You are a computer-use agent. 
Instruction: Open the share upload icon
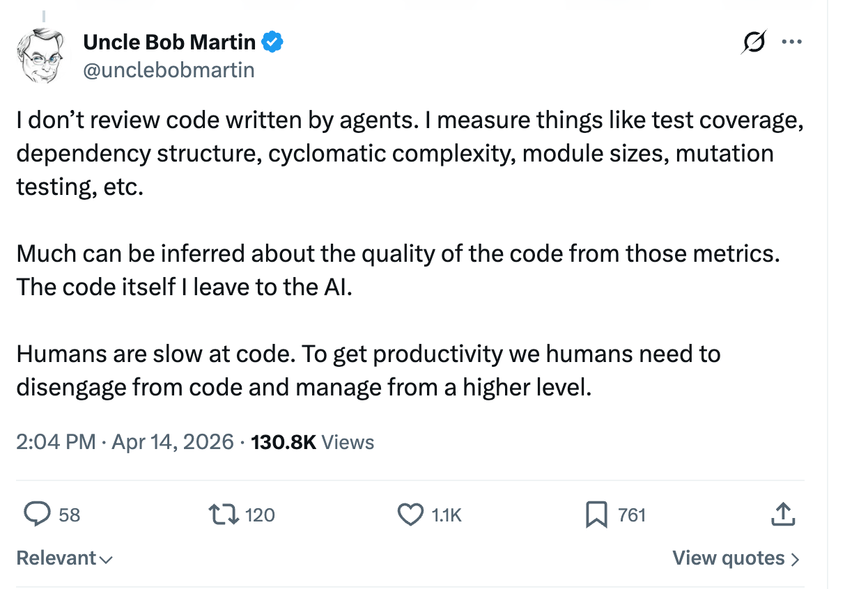click(782, 514)
